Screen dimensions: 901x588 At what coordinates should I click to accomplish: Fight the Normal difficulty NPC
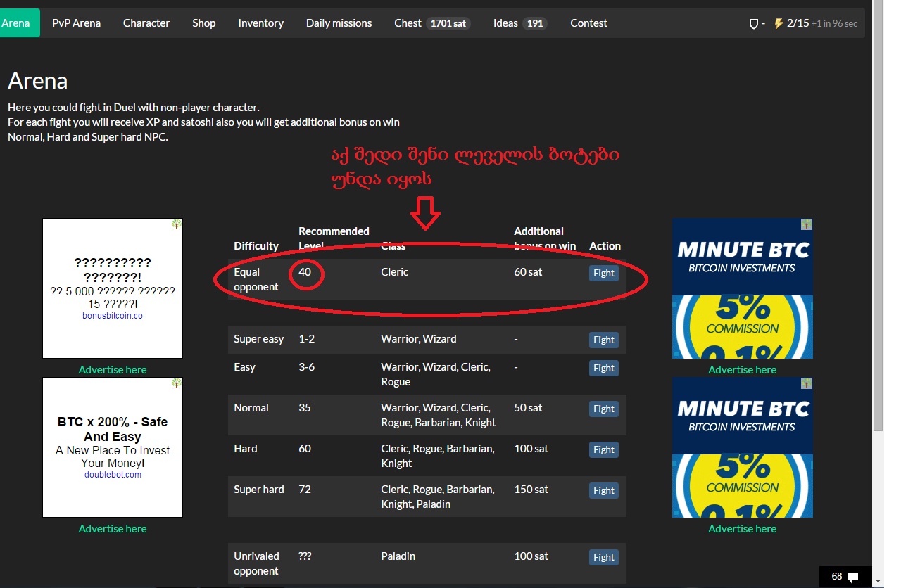click(x=604, y=409)
